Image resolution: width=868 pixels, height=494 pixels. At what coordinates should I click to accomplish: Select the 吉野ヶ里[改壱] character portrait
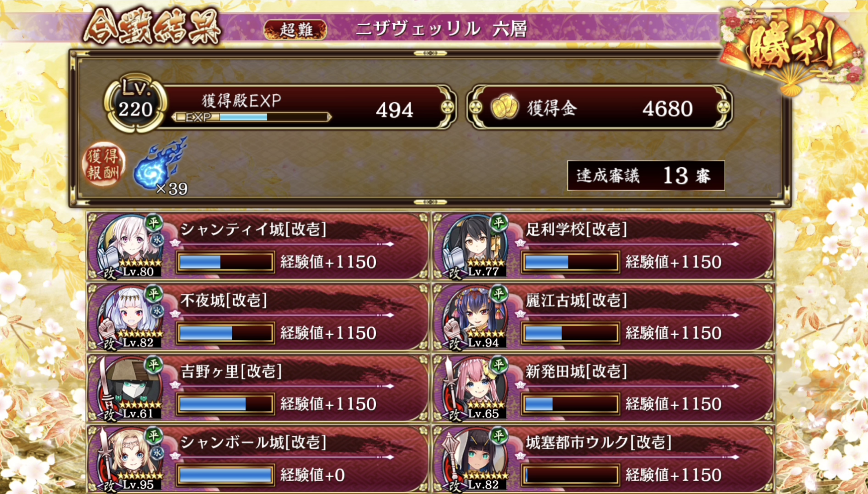coord(131,388)
